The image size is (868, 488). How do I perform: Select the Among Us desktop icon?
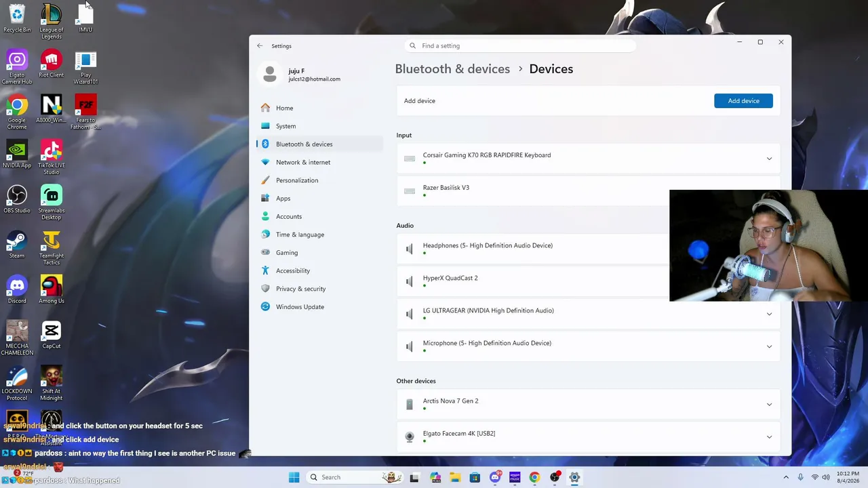coord(52,290)
